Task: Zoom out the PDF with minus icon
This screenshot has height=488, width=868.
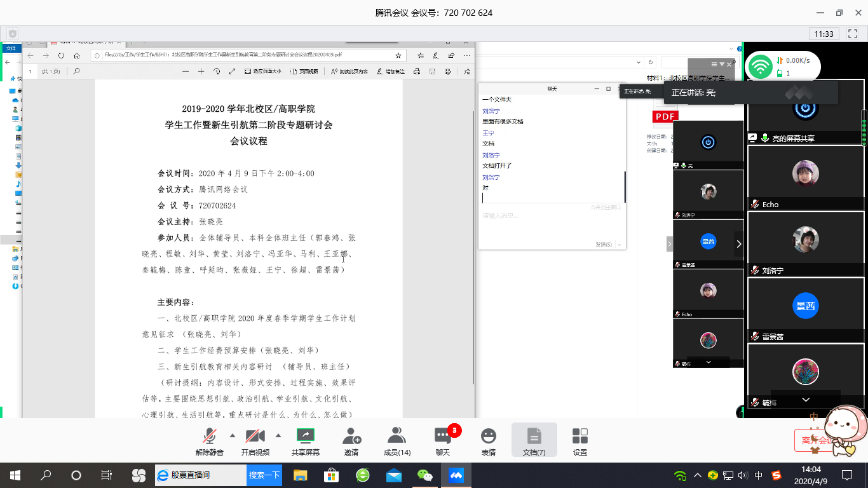Action: pyautogui.click(x=186, y=72)
